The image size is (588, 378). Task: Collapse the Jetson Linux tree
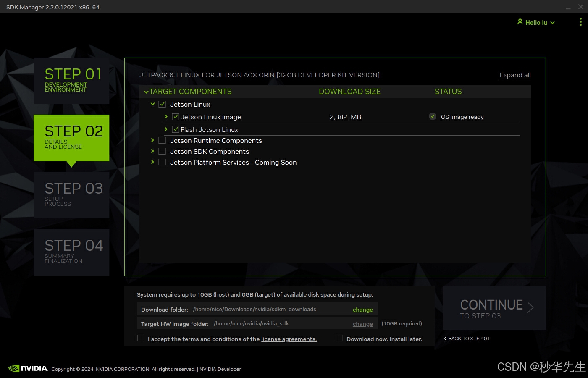[x=153, y=104]
